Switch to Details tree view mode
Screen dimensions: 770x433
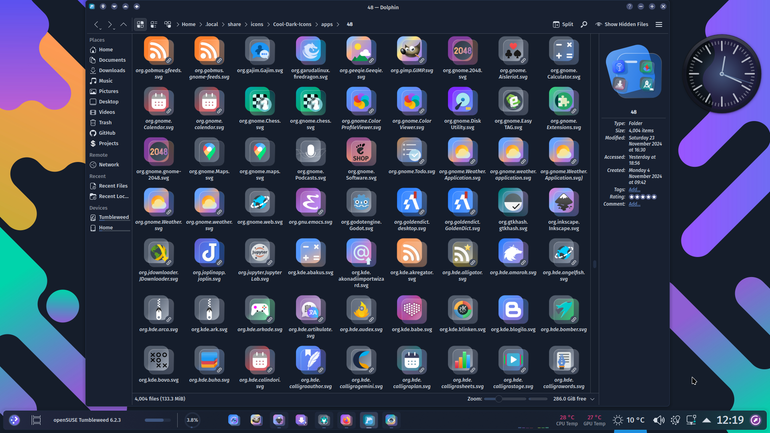pyautogui.click(x=167, y=24)
